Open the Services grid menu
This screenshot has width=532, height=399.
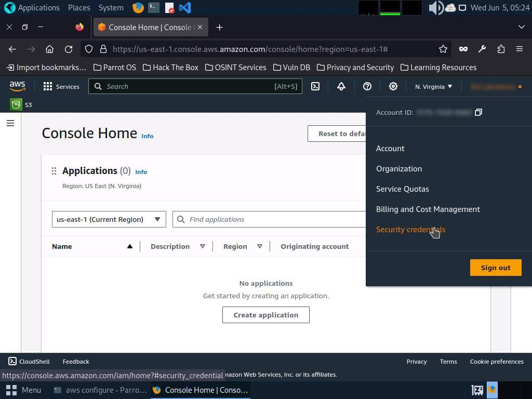[61, 87]
